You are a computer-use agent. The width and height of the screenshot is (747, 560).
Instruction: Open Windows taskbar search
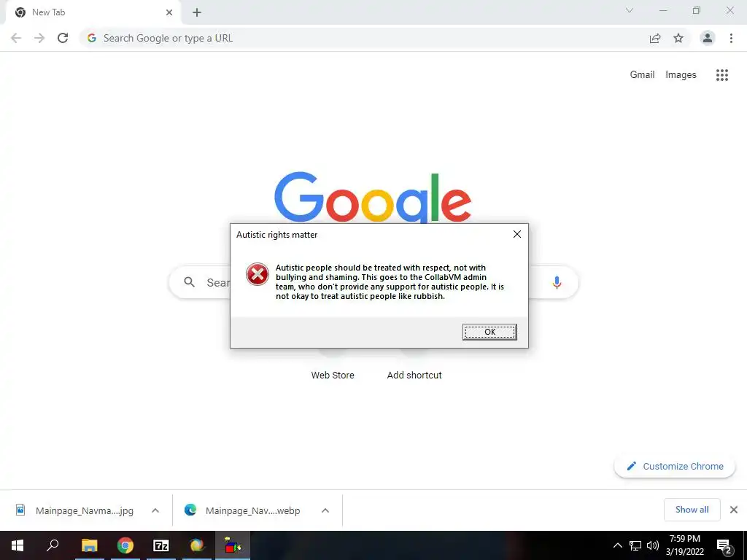point(53,545)
